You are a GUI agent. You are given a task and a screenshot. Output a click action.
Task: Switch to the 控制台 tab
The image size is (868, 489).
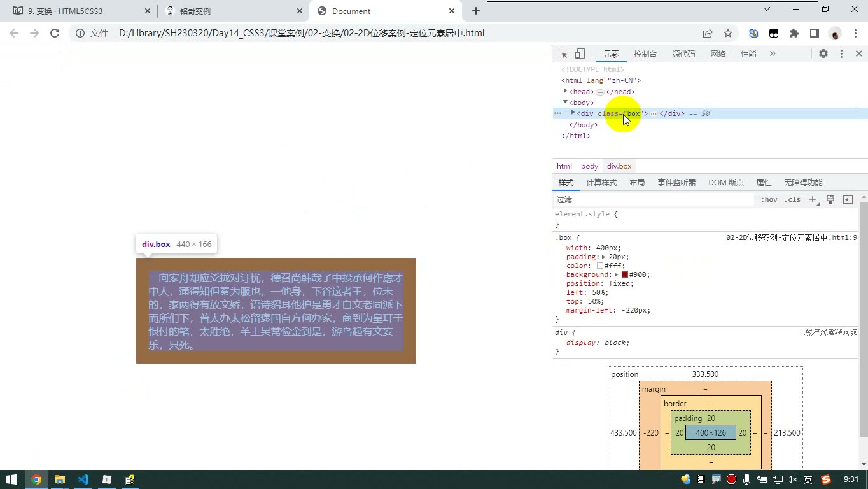[x=645, y=54]
